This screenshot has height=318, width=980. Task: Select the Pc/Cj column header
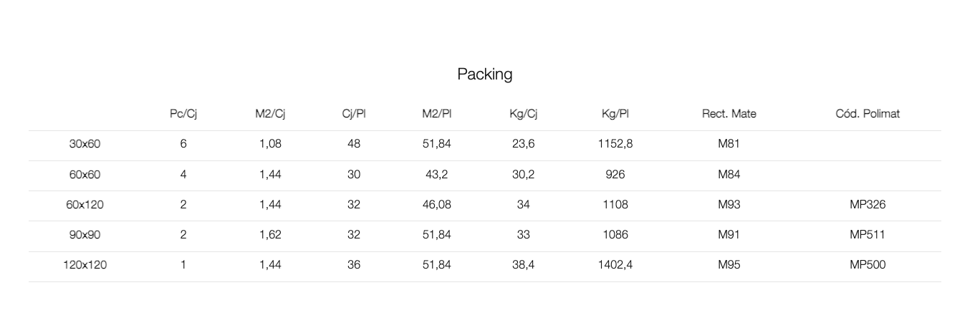[x=183, y=113]
